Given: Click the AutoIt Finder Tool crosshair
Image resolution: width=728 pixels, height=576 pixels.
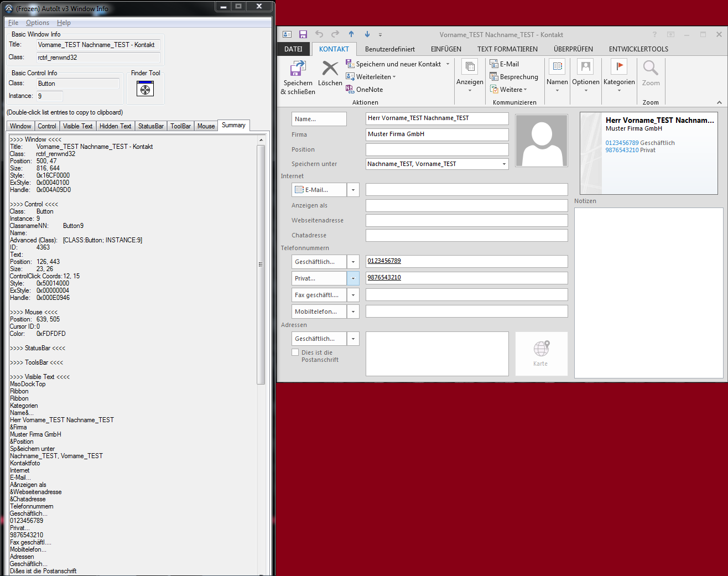Looking at the screenshot, I should 145,89.
